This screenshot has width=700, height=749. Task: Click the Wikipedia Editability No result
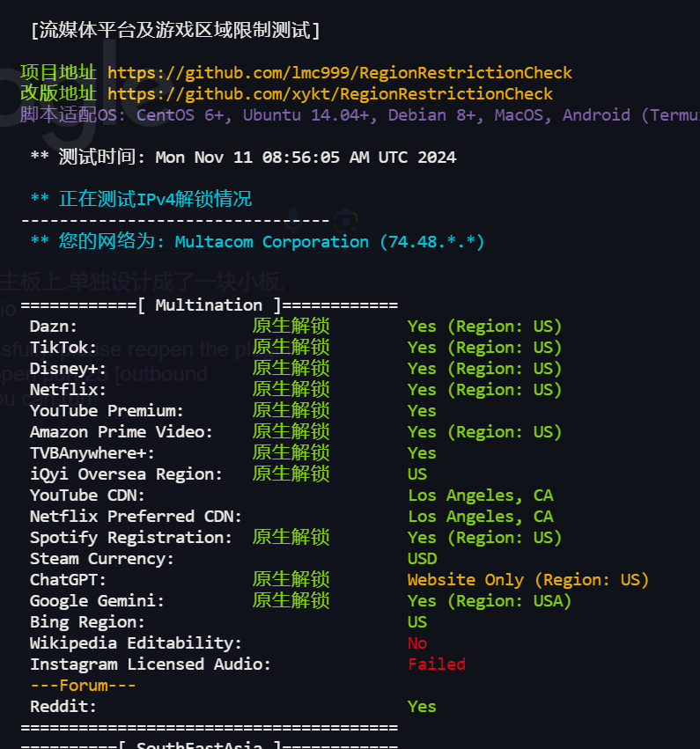point(417,643)
